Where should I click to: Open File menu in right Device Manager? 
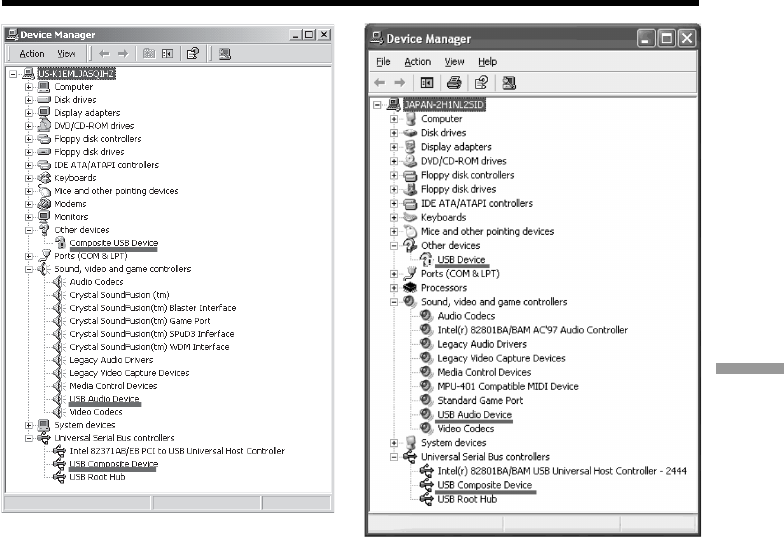(x=384, y=62)
